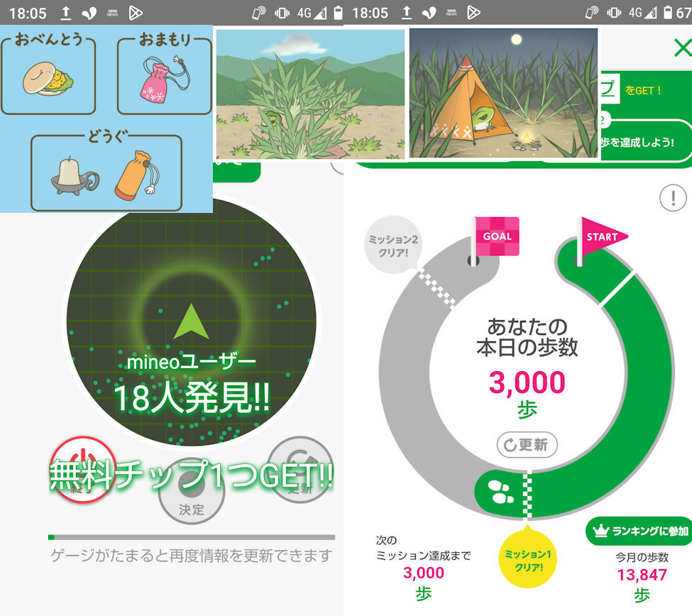Tap the vibrate mode icon left status bar

282,13
